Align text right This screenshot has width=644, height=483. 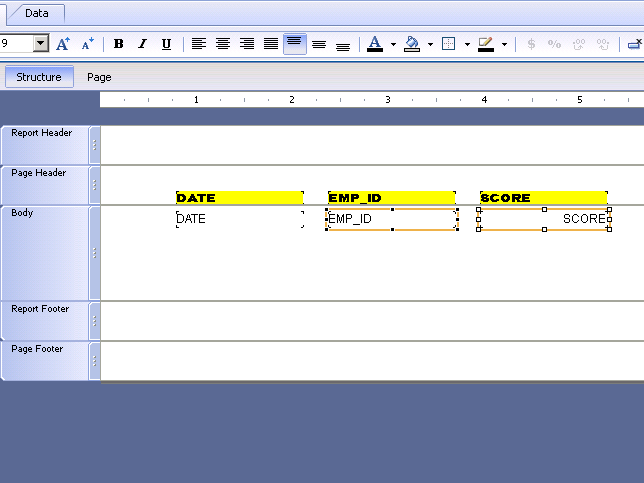click(x=247, y=44)
